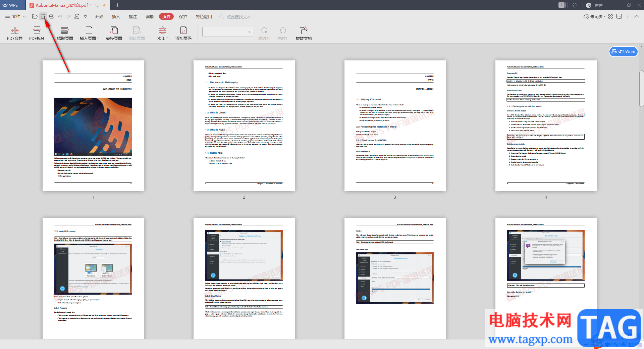Select page 2 thumbnail
644x349 pixels.
tap(244, 126)
